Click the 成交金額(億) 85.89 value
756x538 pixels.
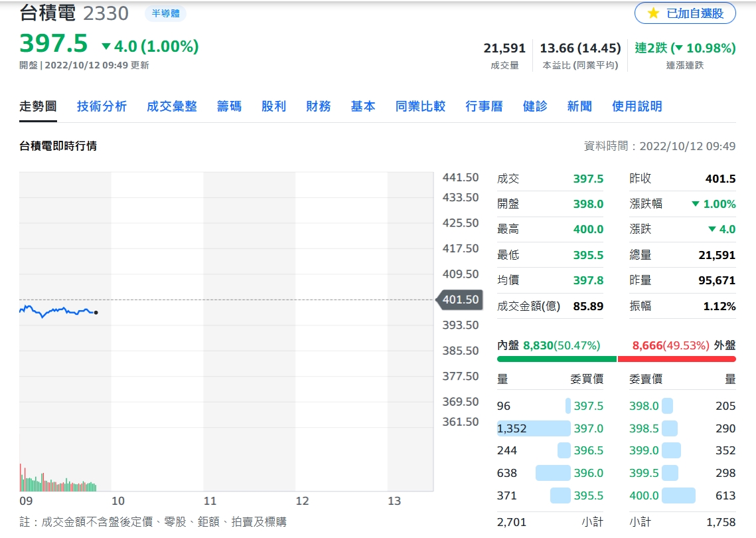[588, 306]
